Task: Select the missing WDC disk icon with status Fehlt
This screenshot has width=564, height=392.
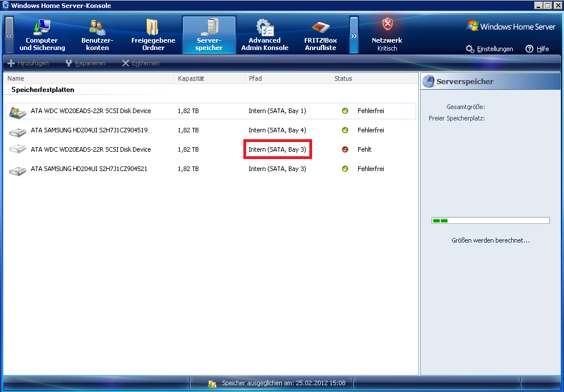Action: coord(18,149)
